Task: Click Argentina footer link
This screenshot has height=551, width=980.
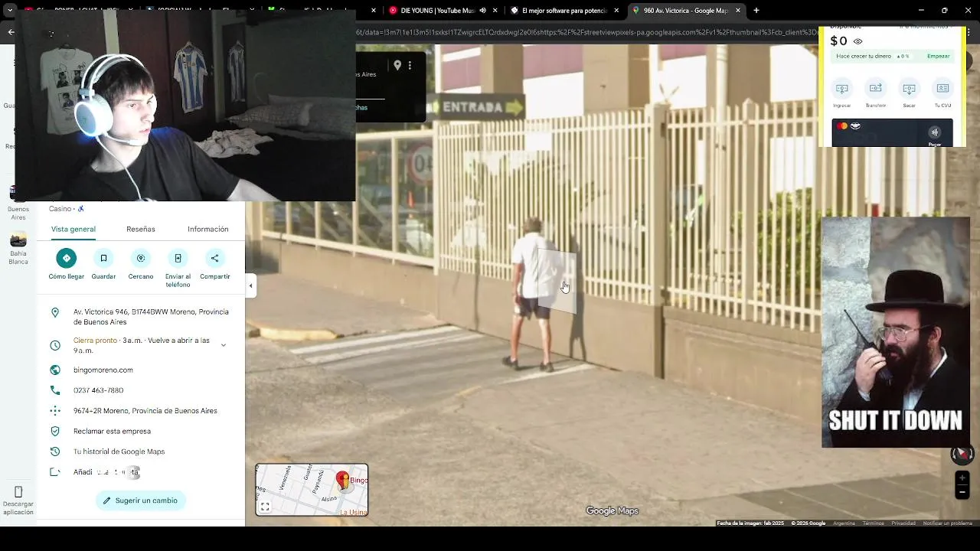Action: pos(844,523)
